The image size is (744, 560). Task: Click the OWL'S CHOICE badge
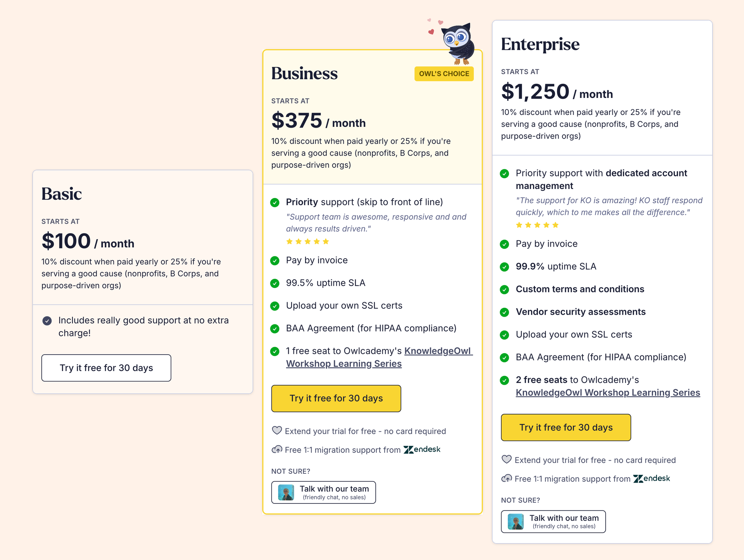point(444,74)
